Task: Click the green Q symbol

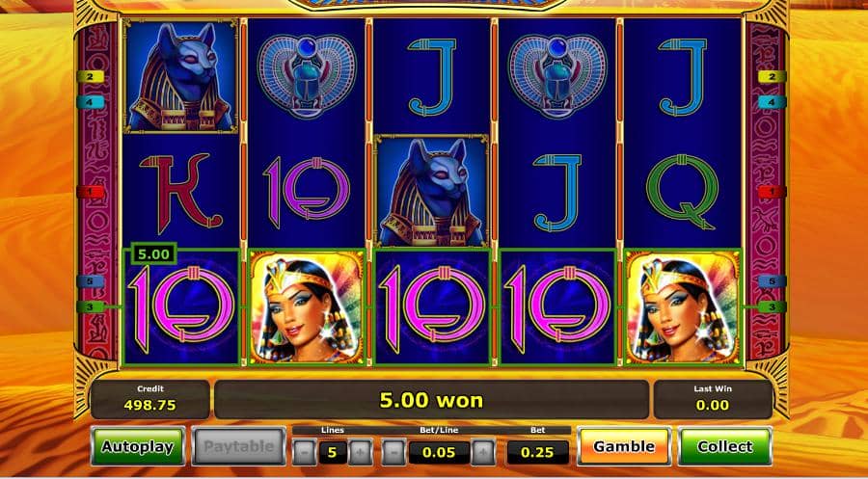Action: tap(683, 192)
